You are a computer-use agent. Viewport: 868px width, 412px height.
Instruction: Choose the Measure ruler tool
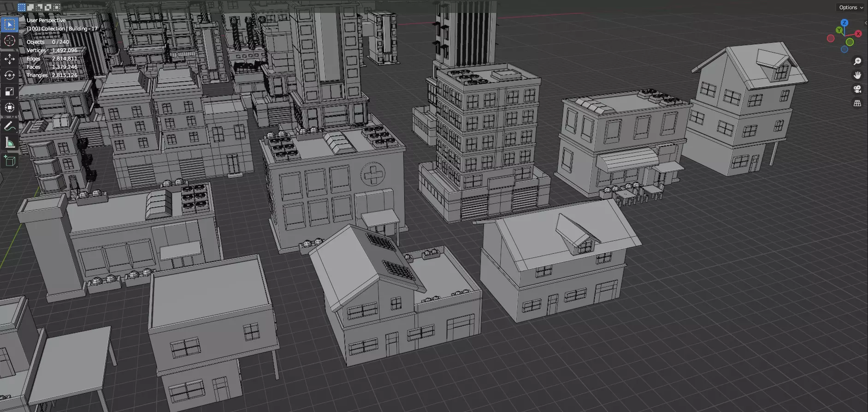tap(10, 143)
